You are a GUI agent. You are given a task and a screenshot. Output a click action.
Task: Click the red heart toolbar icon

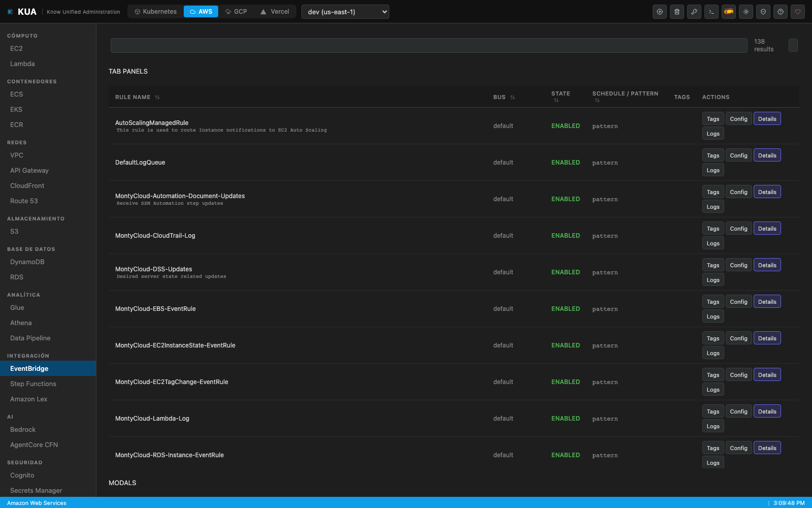point(798,12)
